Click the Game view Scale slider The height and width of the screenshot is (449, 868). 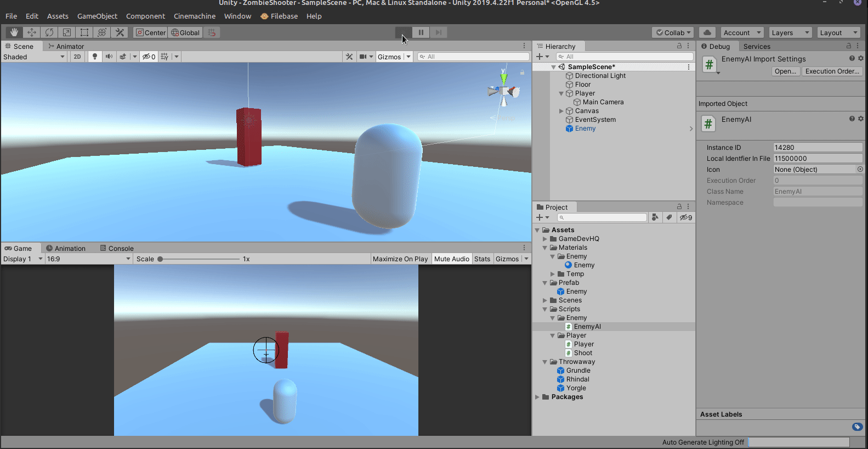(x=200, y=259)
